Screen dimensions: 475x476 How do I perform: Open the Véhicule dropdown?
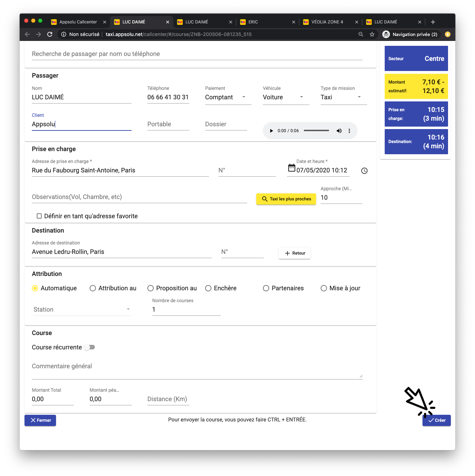(286, 98)
